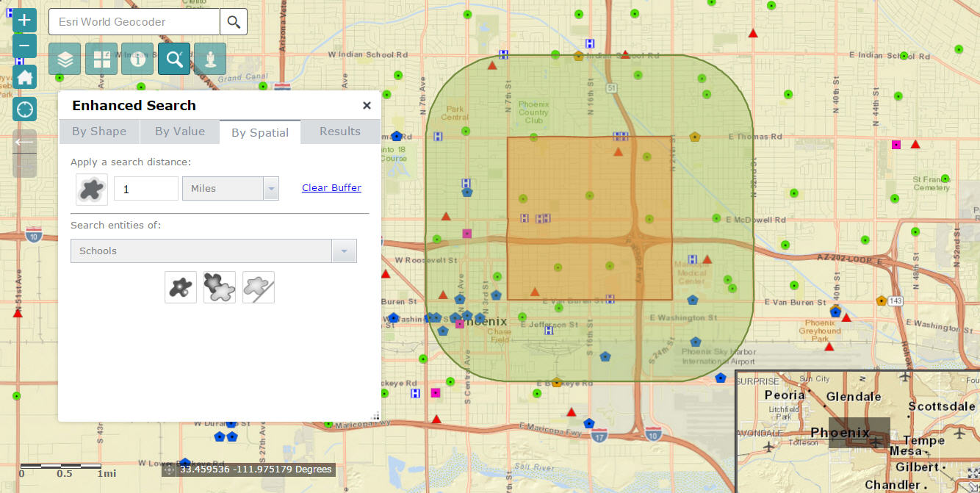The image size is (980, 493).
Task: Open the Basemap Gallery widget
Action: pyautogui.click(x=101, y=60)
